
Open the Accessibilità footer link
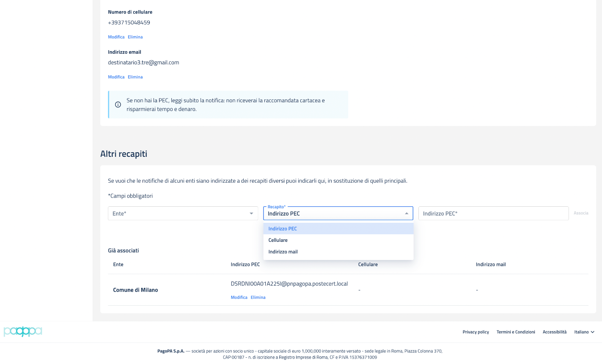click(x=555, y=332)
